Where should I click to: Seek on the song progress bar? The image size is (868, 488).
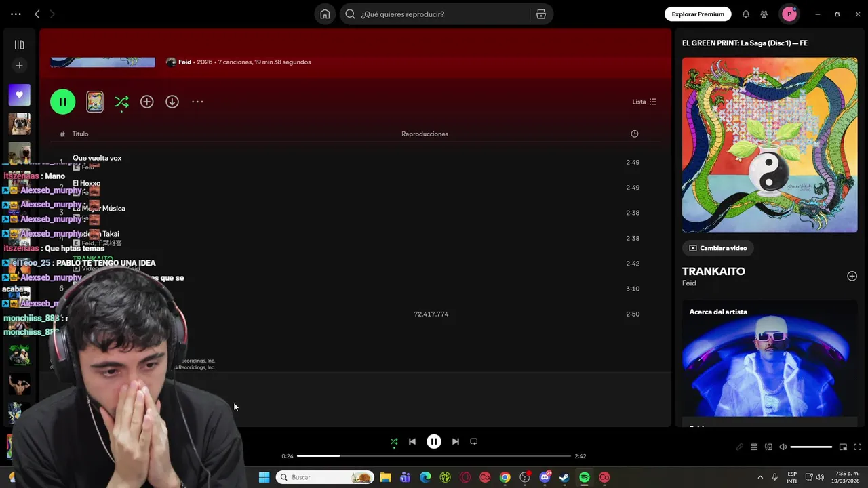point(434,456)
